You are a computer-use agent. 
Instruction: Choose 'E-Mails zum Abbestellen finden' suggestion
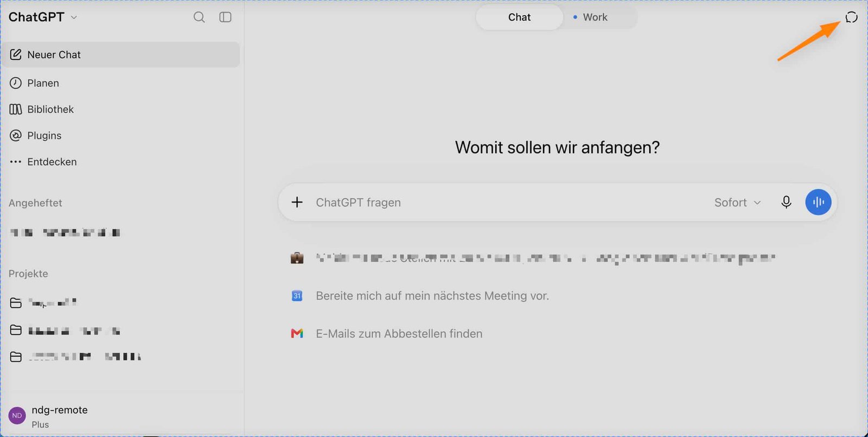pos(399,334)
